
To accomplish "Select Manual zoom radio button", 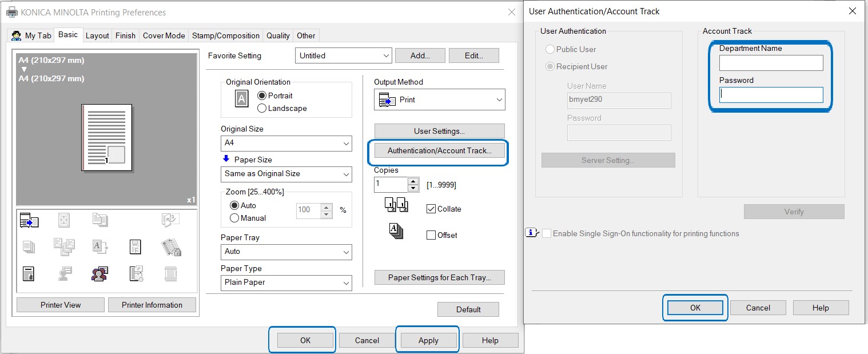I will tap(234, 218).
